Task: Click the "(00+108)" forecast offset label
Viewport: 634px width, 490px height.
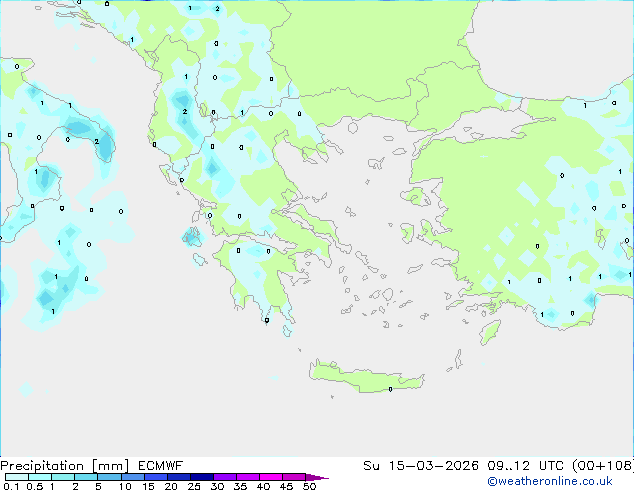Action: coord(602,466)
